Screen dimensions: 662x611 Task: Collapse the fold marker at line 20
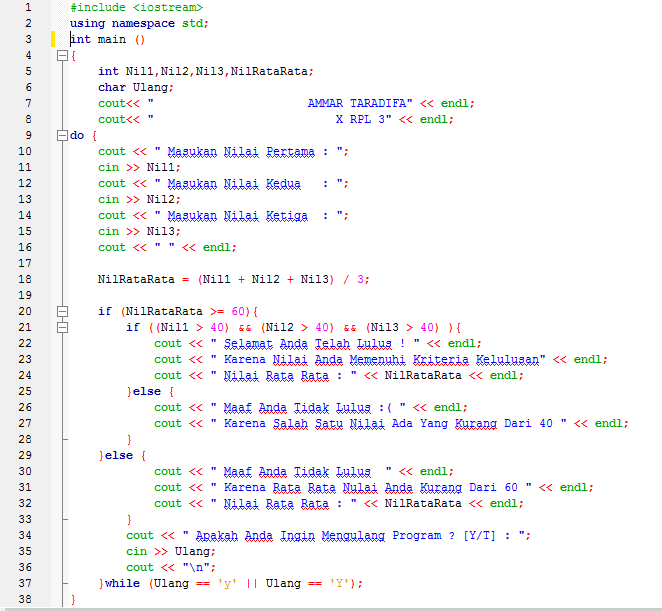62,312
